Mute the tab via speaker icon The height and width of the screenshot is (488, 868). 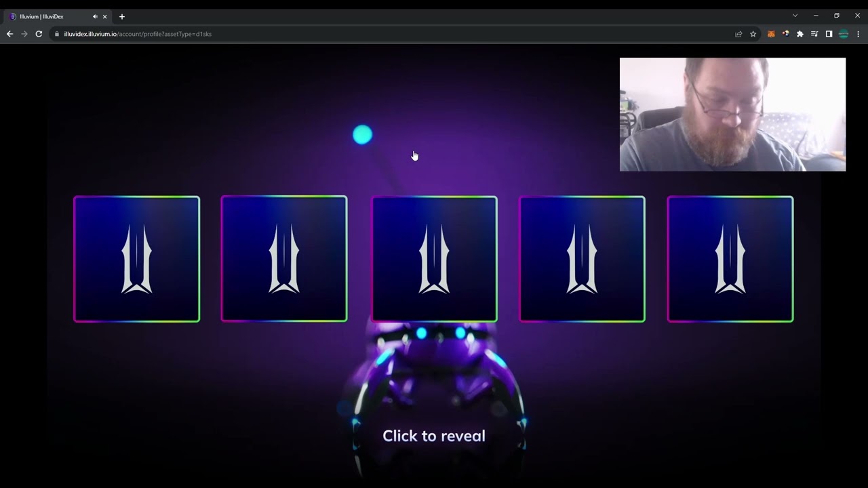[x=95, y=16]
